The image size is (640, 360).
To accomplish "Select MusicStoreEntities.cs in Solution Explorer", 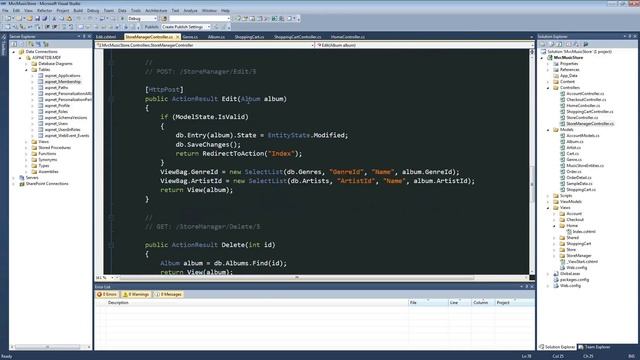I will (x=585, y=166).
